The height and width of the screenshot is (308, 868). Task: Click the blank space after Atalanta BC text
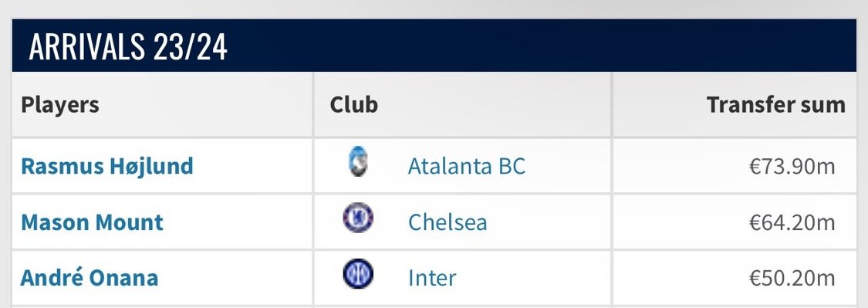point(567,166)
